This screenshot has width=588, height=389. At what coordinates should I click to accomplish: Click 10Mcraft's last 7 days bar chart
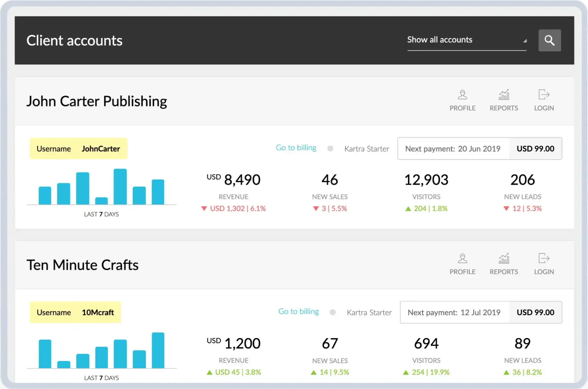click(101, 351)
